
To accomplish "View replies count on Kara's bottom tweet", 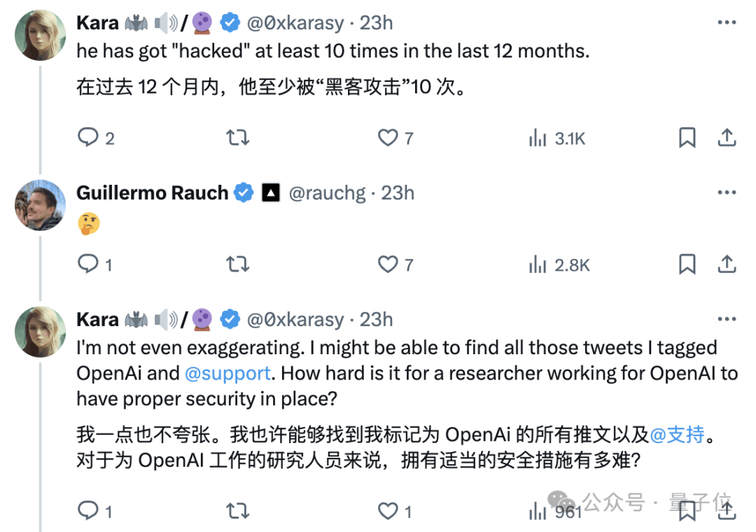I will coord(90,512).
